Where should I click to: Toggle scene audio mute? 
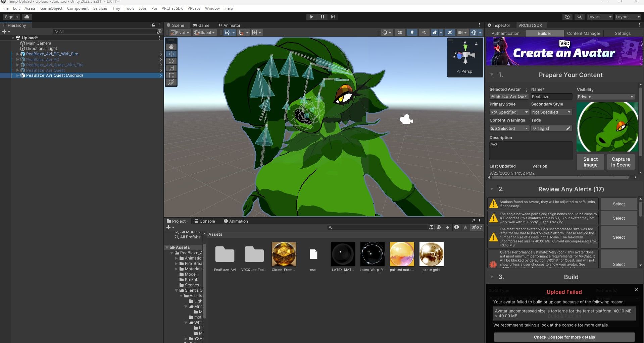click(x=424, y=33)
